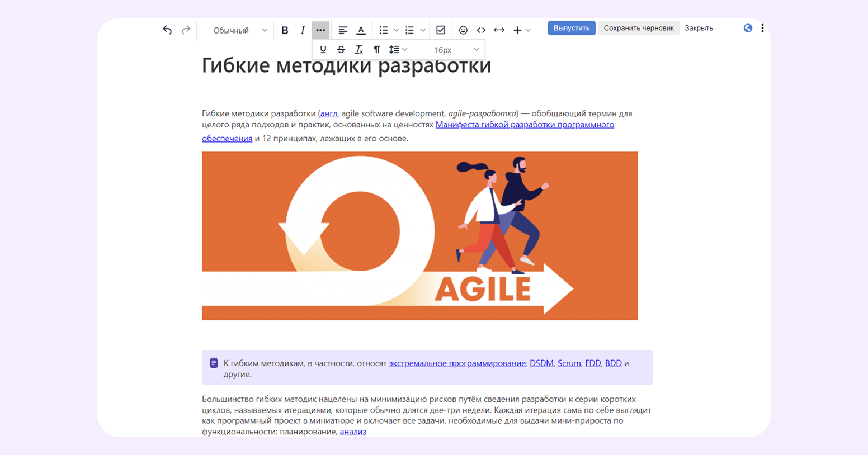This screenshot has height=455, width=868.
Task: Apply bold formatting to text
Action: coord(285,30)
